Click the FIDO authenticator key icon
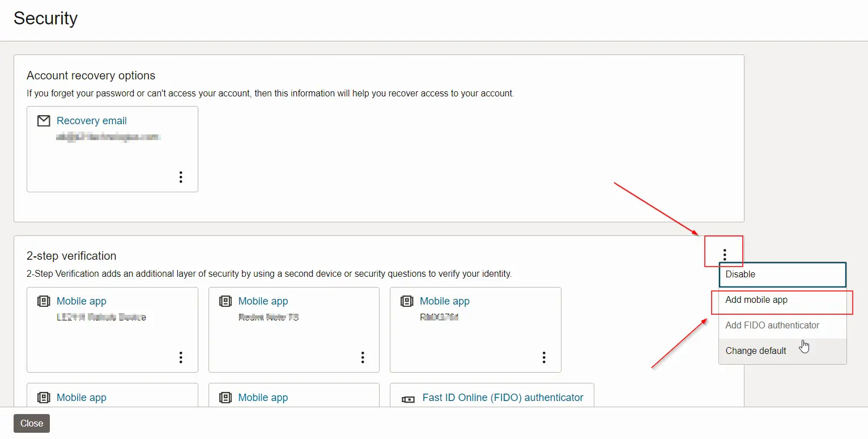This screenshot has height=439, width=868. 408,399
